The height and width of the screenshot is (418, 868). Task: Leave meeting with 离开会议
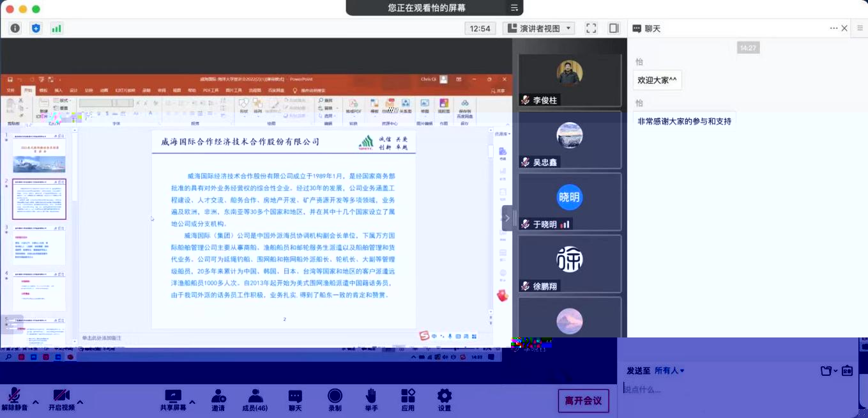pos(583,401)
